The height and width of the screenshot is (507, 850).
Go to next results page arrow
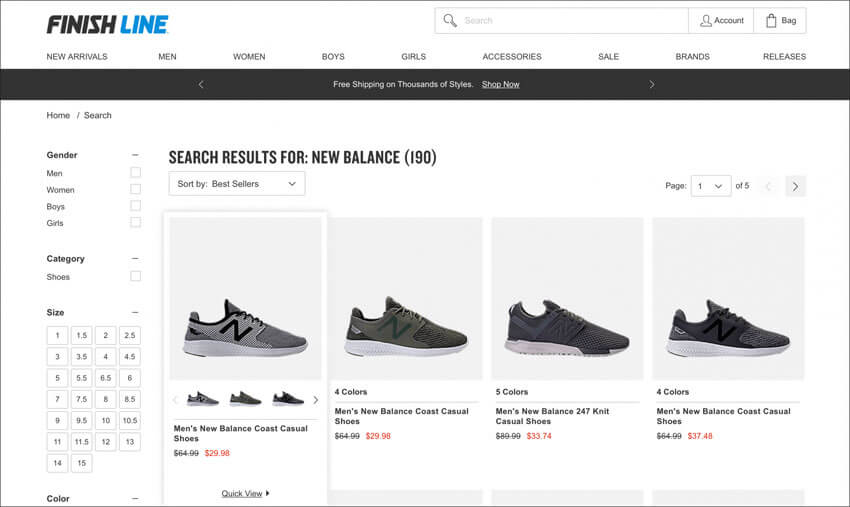[x=795, y=187]
